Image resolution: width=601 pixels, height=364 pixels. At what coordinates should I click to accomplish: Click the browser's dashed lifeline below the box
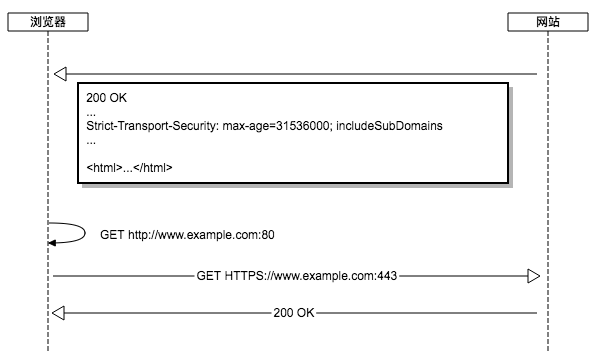(48, 191)
